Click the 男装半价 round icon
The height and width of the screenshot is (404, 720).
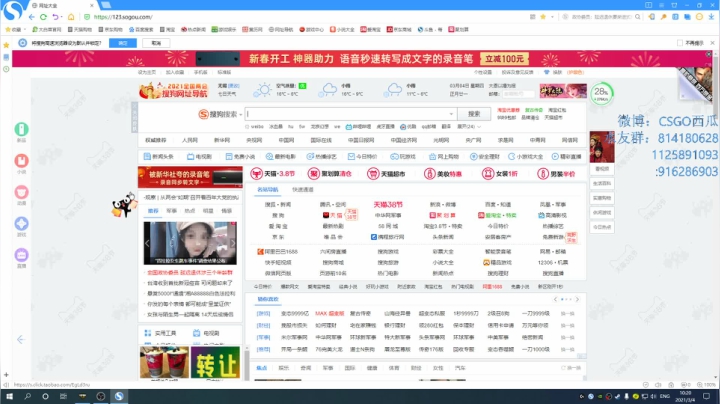[x=543, y=174]
